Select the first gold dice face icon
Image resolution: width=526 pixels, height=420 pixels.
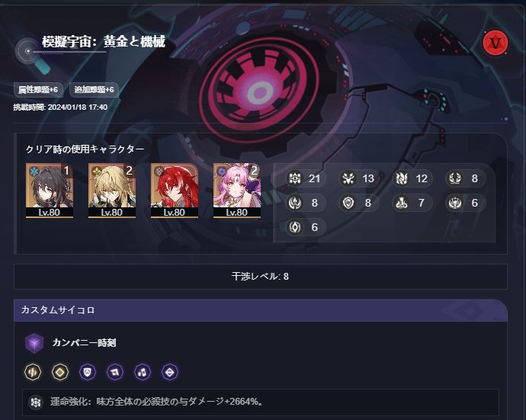coord(33,372)
